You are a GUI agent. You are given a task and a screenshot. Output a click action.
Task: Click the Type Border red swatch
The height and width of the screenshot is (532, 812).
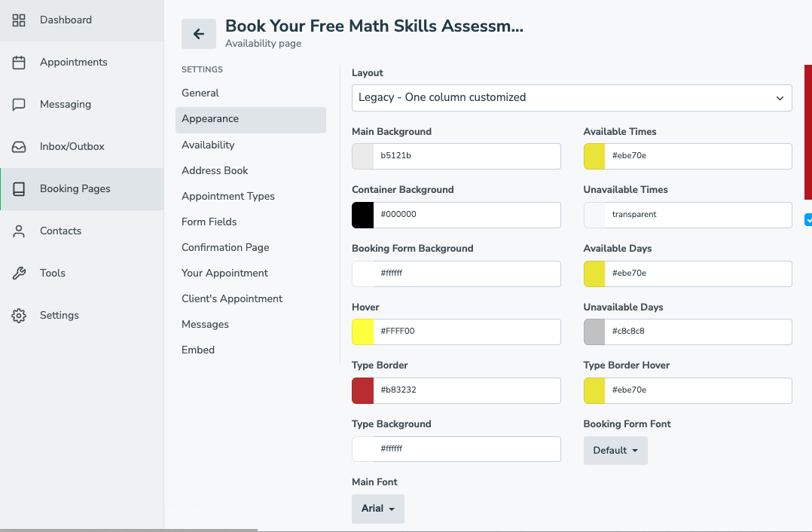point(363,390)
